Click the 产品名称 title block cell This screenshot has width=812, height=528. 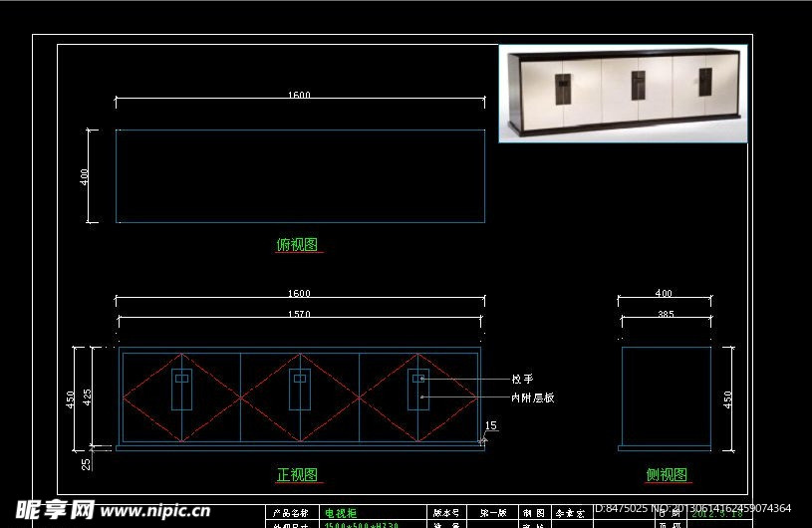[x=291, y=513]
